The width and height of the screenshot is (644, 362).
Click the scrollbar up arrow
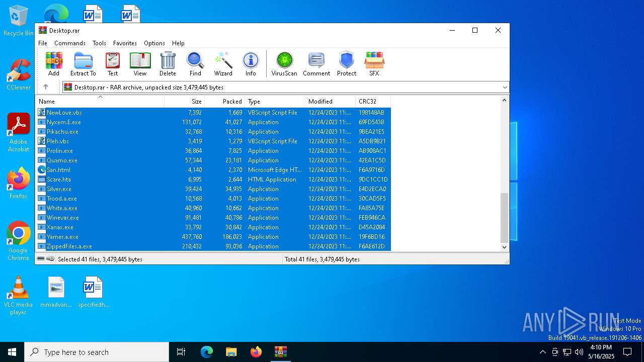[x=505, y=101]
